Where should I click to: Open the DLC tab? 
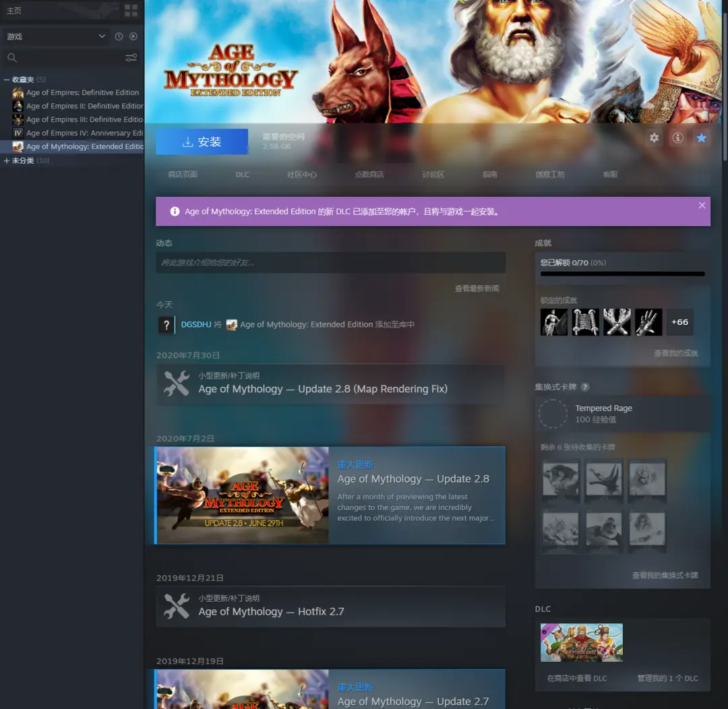tap(242, 175)
